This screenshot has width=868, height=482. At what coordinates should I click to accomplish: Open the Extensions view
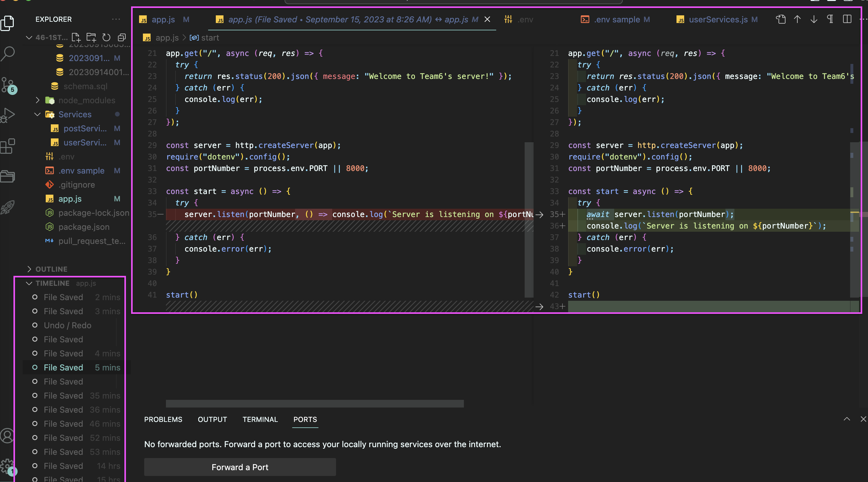click(x=7, y=146)
